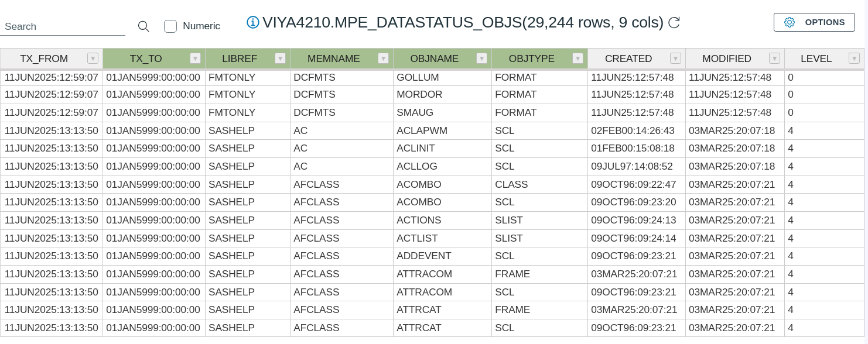
Task: Open the OBJTYPE column filter dropdown
Action: [578, 59]
